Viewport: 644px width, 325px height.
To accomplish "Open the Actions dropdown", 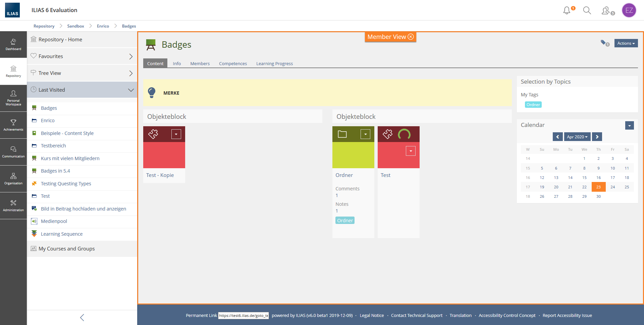I will (x=626, y=43).
